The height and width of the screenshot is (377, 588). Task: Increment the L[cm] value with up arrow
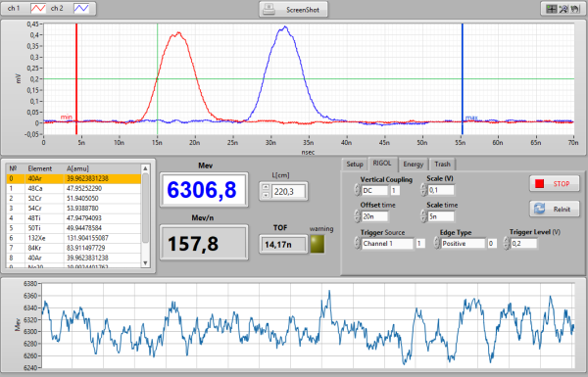[x=266, y=187]
